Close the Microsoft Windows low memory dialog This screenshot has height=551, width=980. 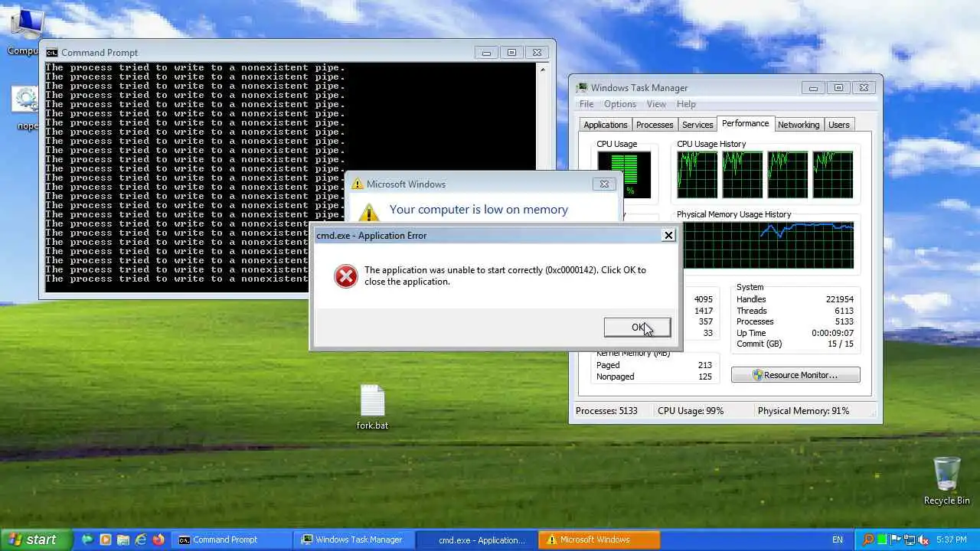(604, 184)
